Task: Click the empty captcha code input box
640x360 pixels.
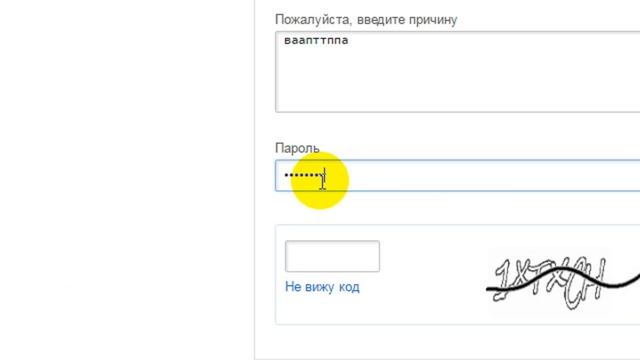Action: (x=332, y=256)
